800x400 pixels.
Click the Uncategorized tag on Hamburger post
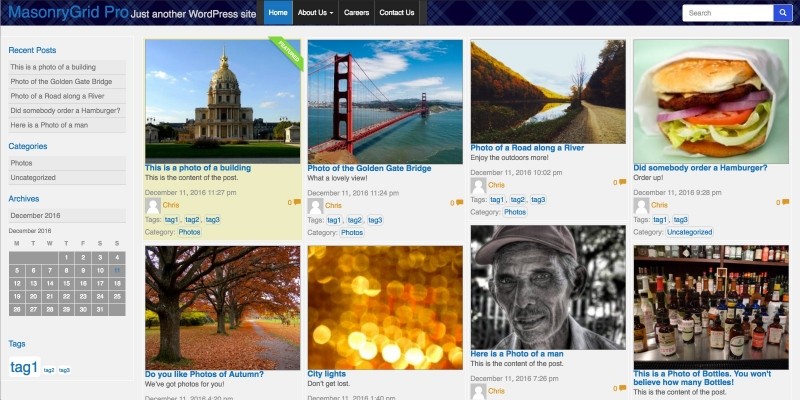[690, 232]
